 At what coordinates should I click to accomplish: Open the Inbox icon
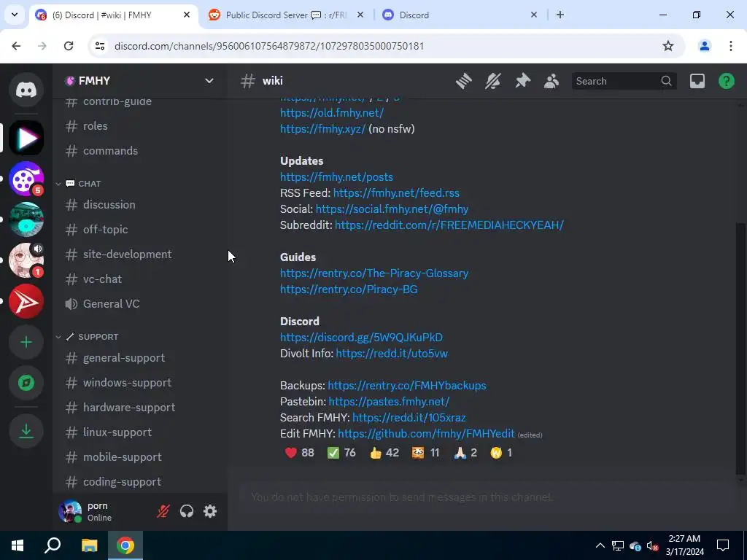coord(697,81)
